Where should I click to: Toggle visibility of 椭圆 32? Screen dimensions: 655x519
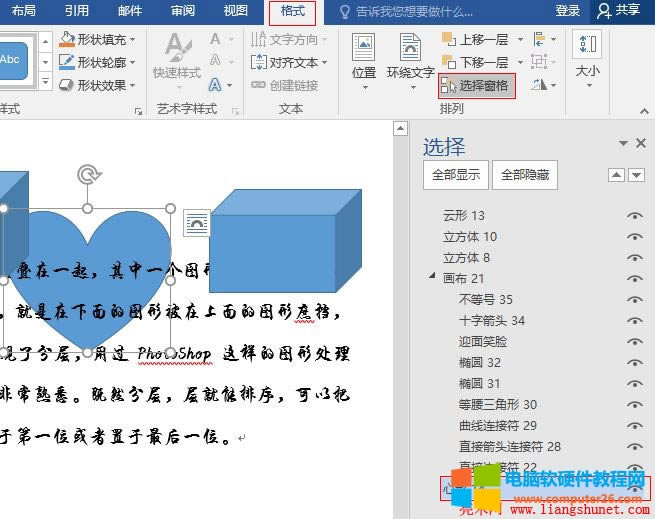coord(634,363)
